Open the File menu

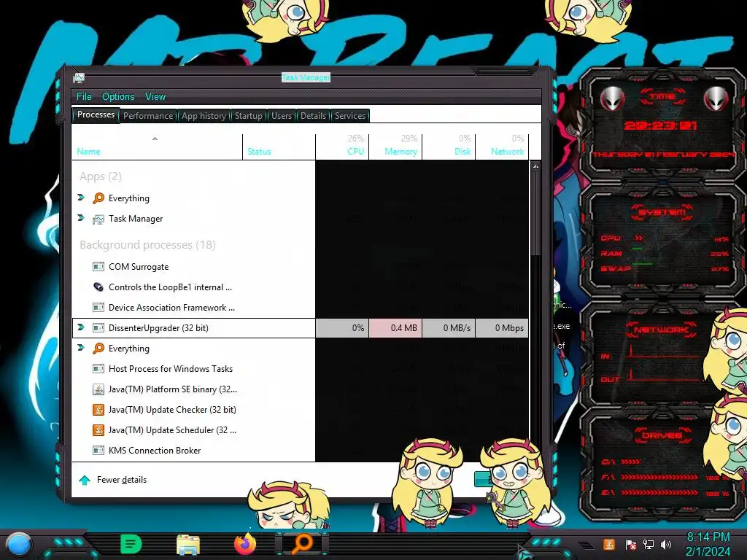pos(84,97)
